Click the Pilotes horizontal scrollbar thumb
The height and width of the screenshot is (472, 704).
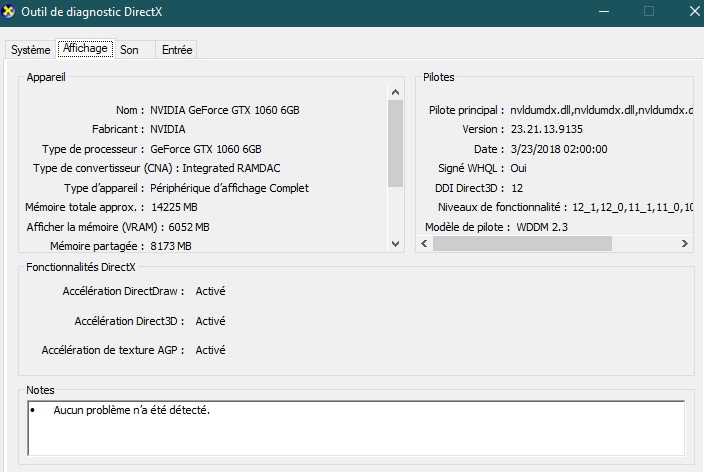point(522,243)
